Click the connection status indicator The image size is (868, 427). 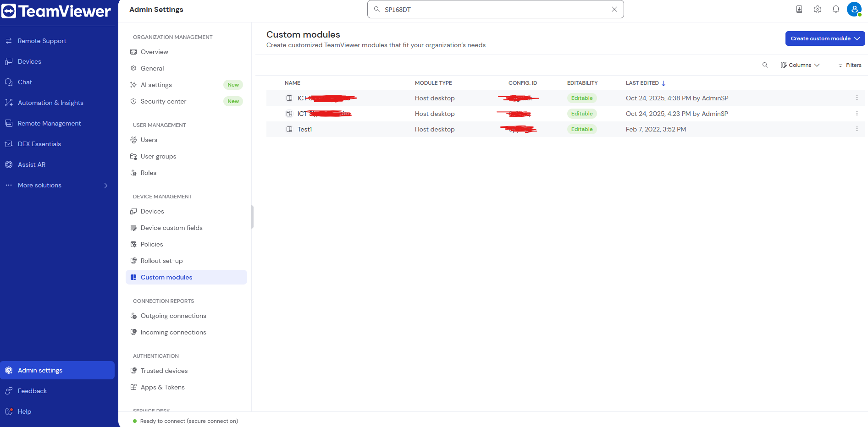135,421
